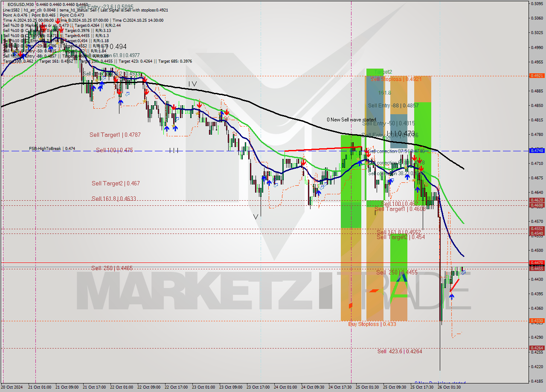The image size is (546, 392).
Task: Select the 'Sell161.8 | 0.4633' label
Action: point(114,198)
